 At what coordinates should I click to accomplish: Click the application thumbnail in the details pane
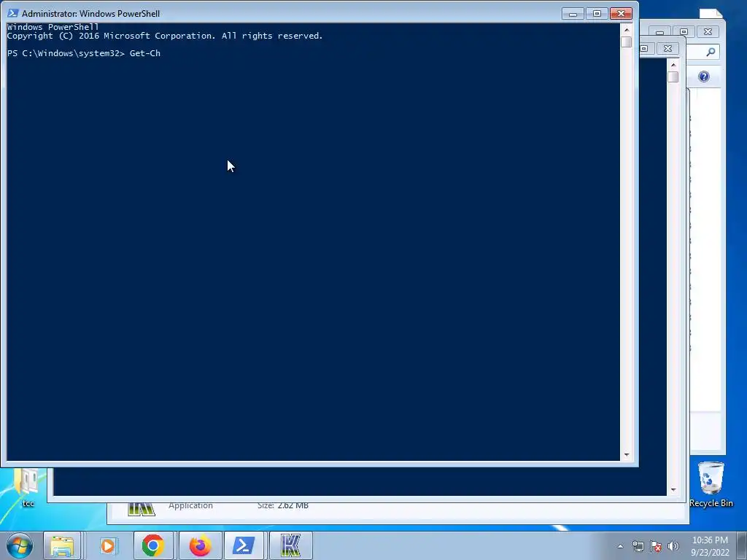(x=142, y=508)
